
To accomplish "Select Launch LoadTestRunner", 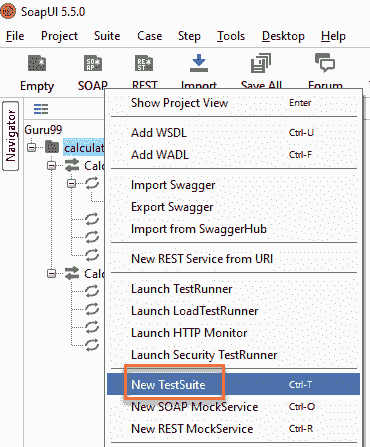I will 234,311.
